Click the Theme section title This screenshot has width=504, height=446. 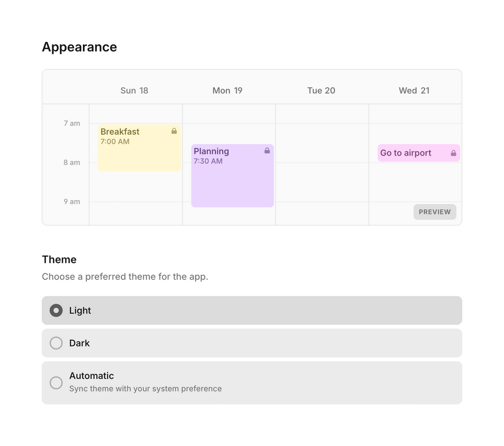[59, 260]
